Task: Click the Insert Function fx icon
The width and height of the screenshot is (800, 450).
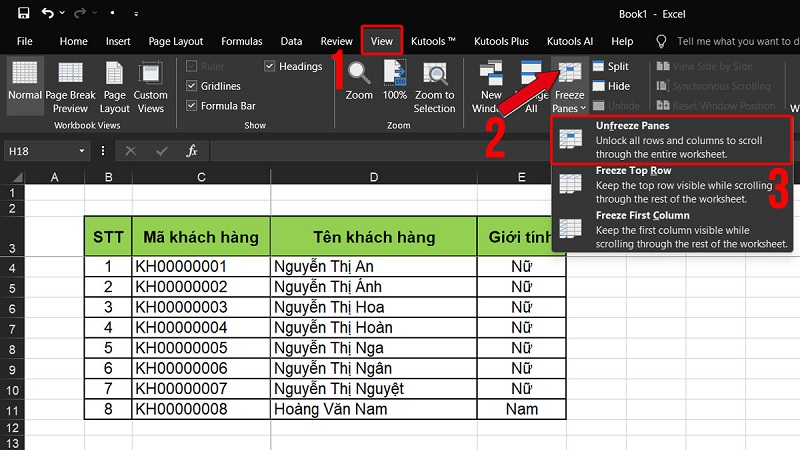Action: click(192, 151)
